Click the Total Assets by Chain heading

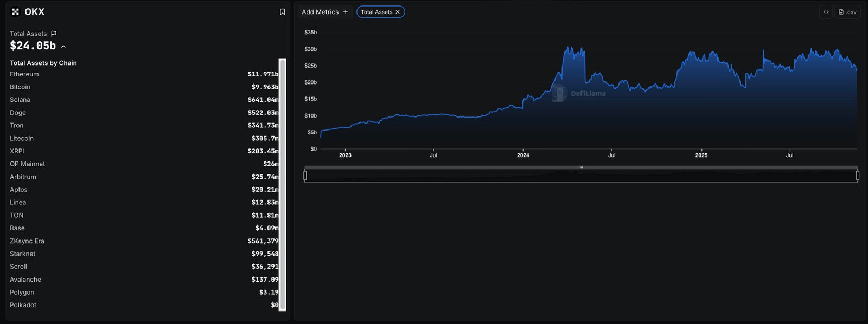click(43, 63)
